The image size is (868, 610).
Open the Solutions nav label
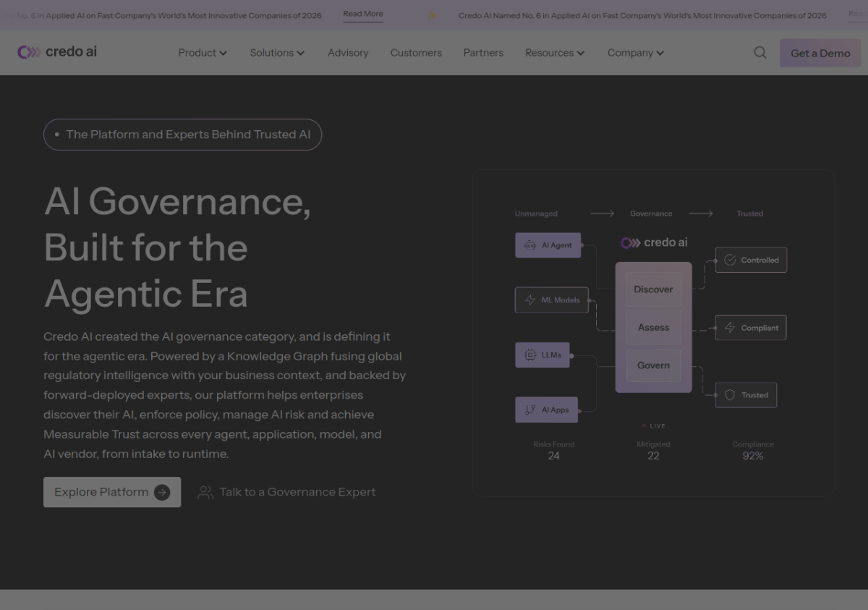272,53
